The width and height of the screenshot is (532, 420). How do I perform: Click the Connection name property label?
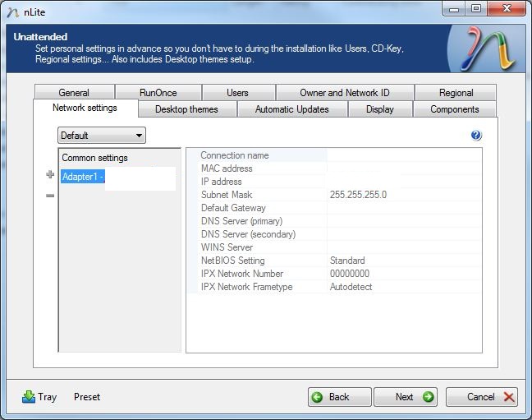coord(235,155)
